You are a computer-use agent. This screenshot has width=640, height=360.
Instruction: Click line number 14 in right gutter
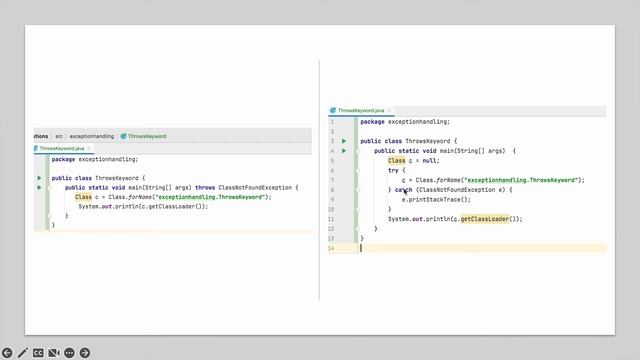tap(331, 248)
